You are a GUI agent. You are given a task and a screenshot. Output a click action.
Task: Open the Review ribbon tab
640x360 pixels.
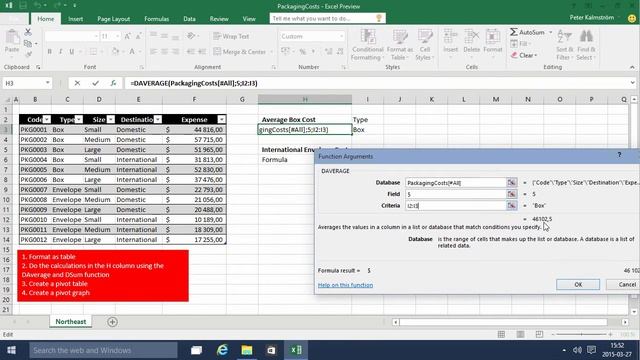219,19
